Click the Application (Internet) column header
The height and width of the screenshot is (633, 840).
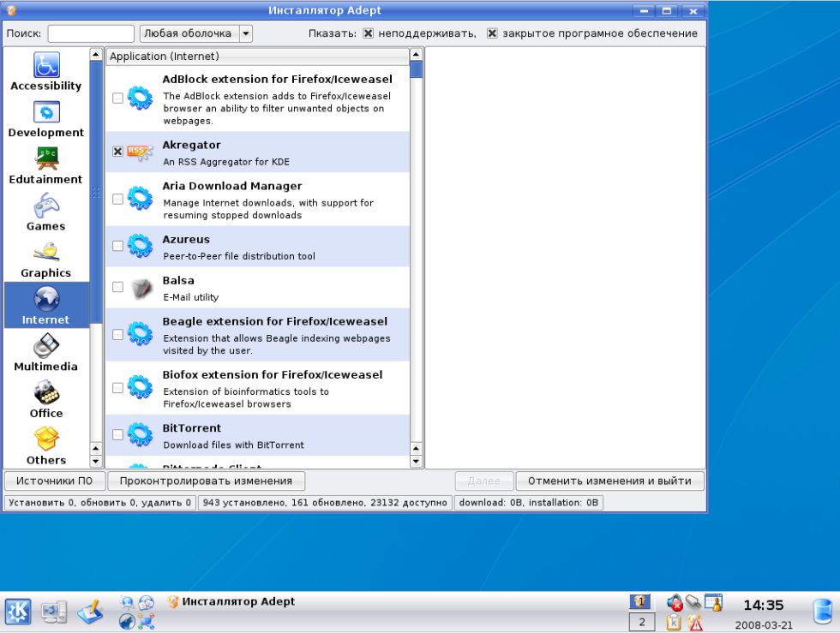(258, 57)
